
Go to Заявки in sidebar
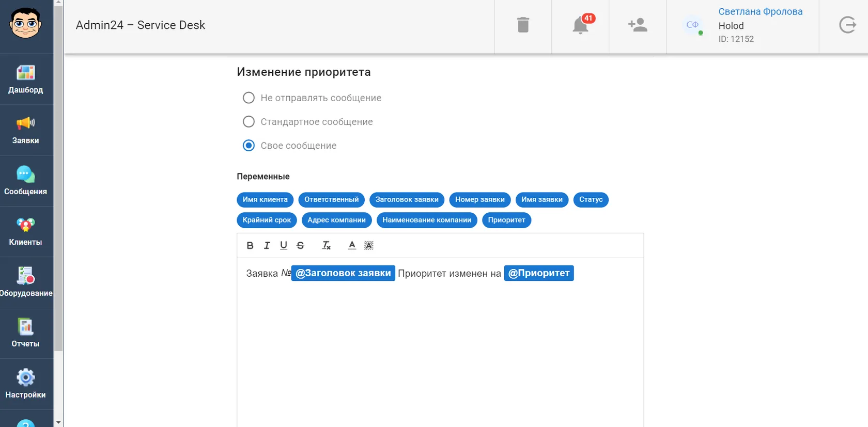pos(25,130)
